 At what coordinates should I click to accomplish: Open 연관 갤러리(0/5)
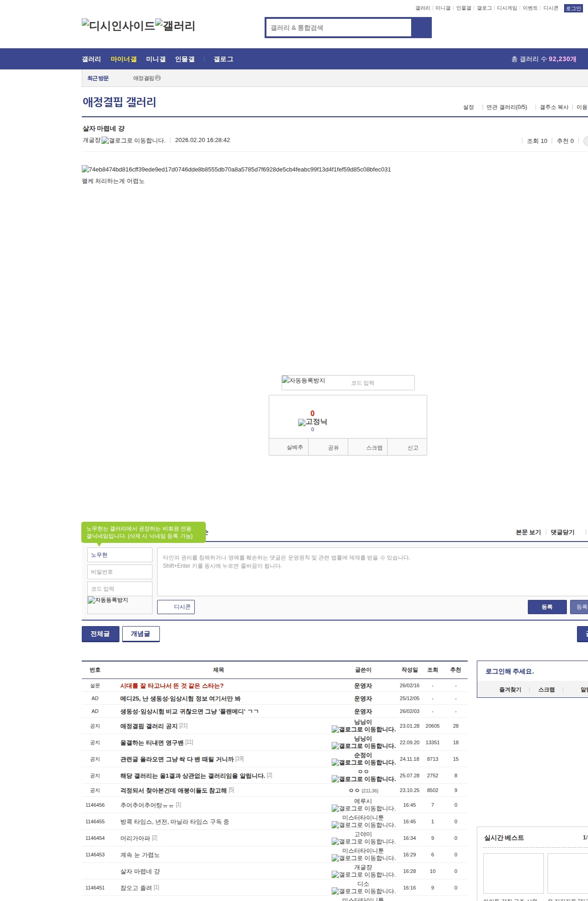coord(507,107)
